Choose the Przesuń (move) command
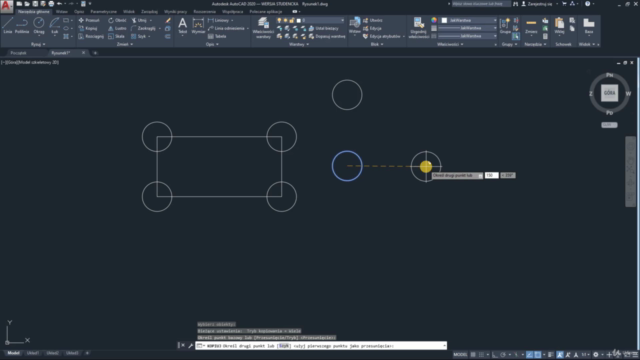Viewport: 640px width, 360px height. click(x=89, y=20)
